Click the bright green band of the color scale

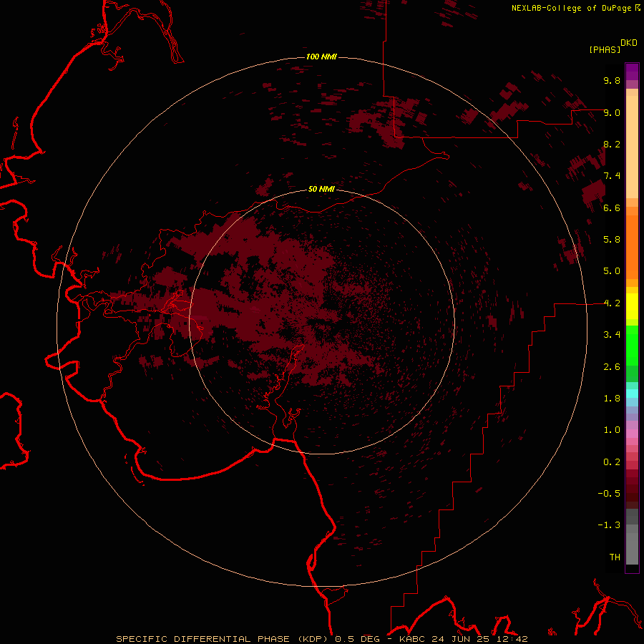coord(632,346)
